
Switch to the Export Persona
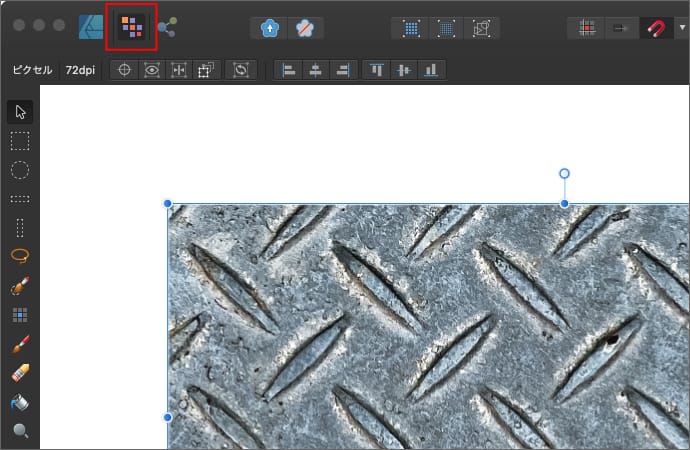[x=167, y=27]
